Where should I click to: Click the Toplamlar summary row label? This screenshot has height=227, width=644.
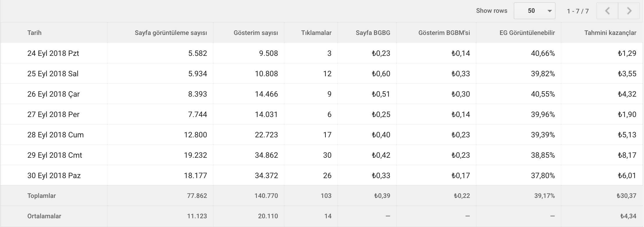click(42, 196)
